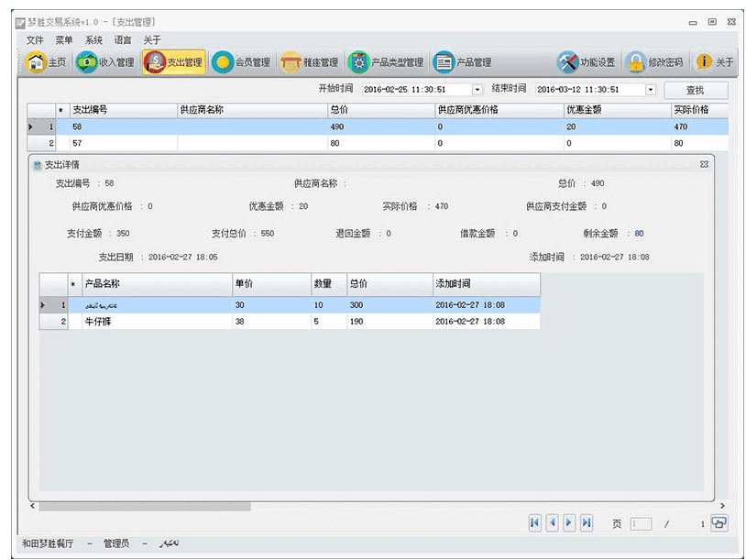Click actual price cell 470 in top table
746x560 pixels.
pyautogui.click(x=699, y=127)
